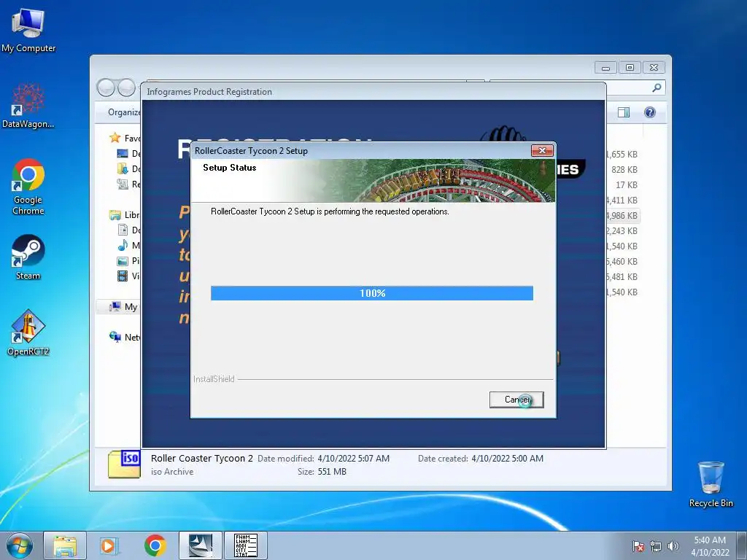This screenshot has height=560, width=747.
Task: Open Action Center flag in system tray
Action: coord(638,546)
